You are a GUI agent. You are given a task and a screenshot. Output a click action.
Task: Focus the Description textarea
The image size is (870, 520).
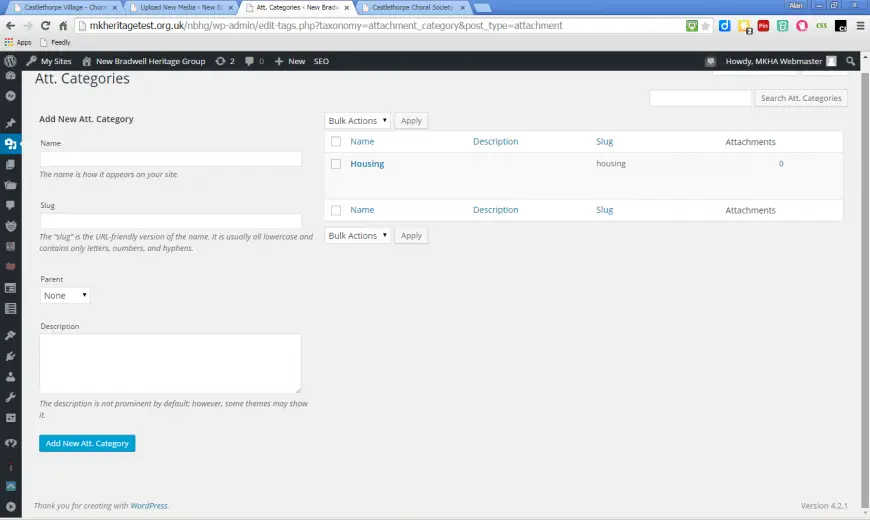point(170,364)
